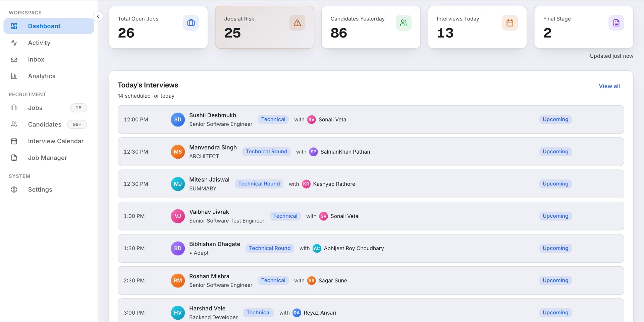Click the Job Manager document icon
The height and width of the screenshot is (322, 644).
pyautogui.click(x=14, y=158)
